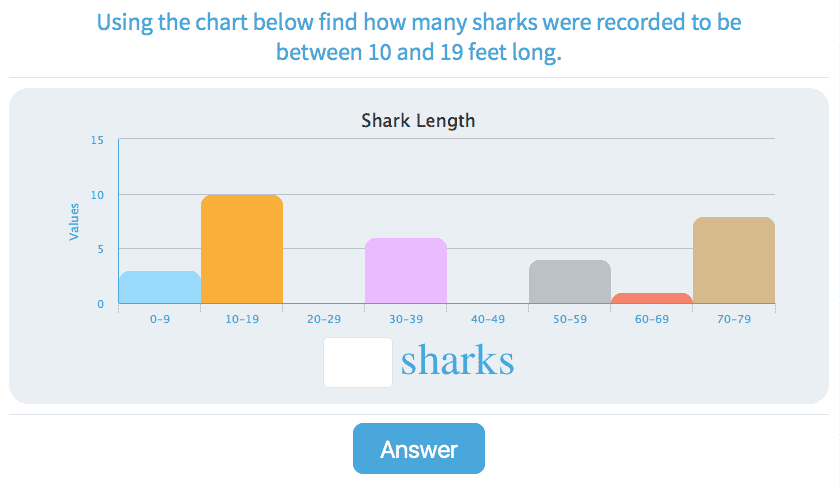This screenshot has height=501, width=840.
Task: Click the 60-69 x-axis label
Action: (x=652, y=319)
